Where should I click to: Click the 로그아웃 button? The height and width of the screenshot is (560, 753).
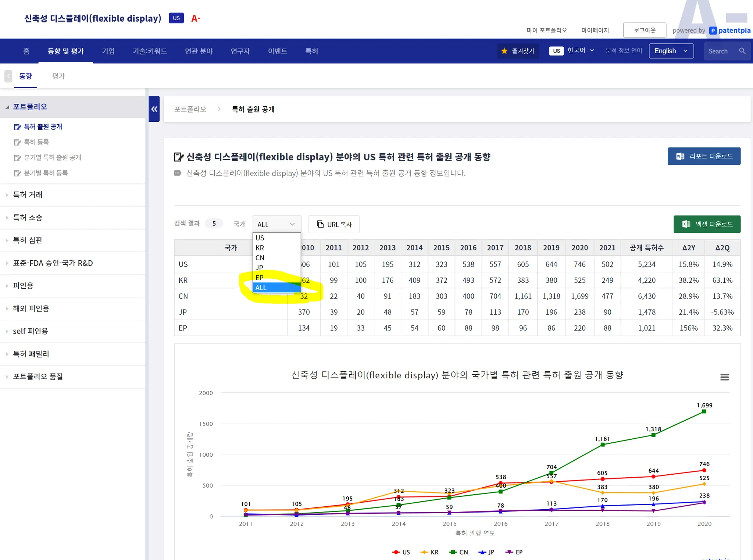pyautogui.click(x=644, y=30)
